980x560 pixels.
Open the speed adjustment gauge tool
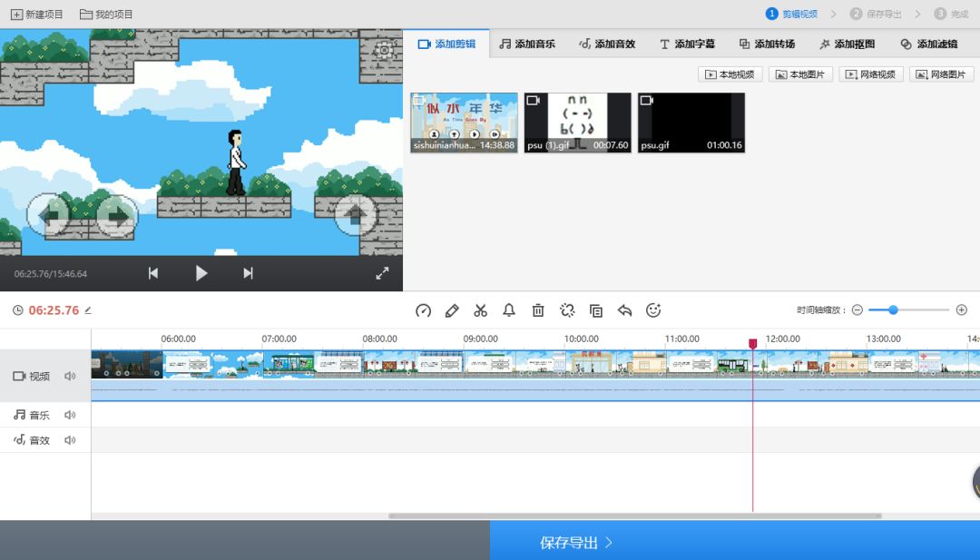423,310
